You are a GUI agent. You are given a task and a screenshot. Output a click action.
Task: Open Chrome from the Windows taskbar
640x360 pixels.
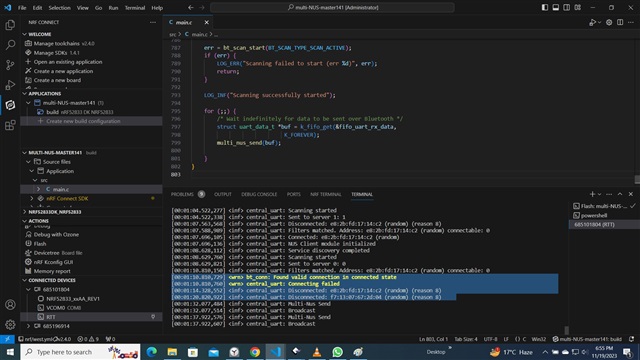pos(255,352)
